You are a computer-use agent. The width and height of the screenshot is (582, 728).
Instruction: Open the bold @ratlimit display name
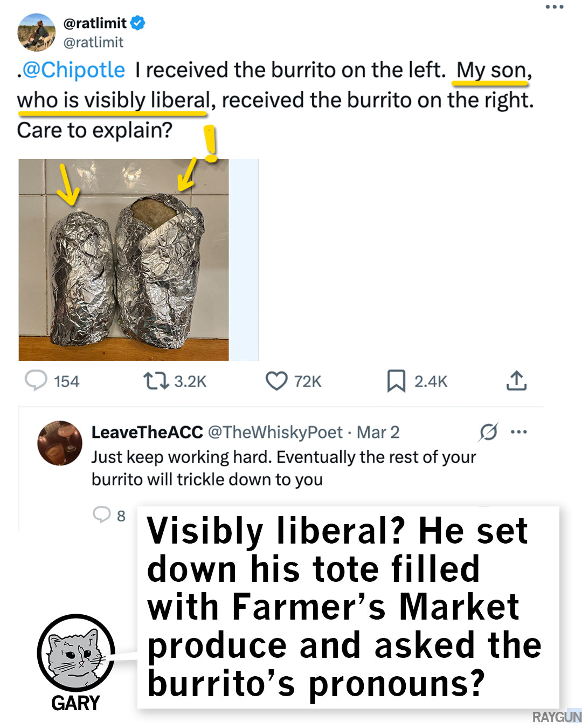click(x=95, y=23)
